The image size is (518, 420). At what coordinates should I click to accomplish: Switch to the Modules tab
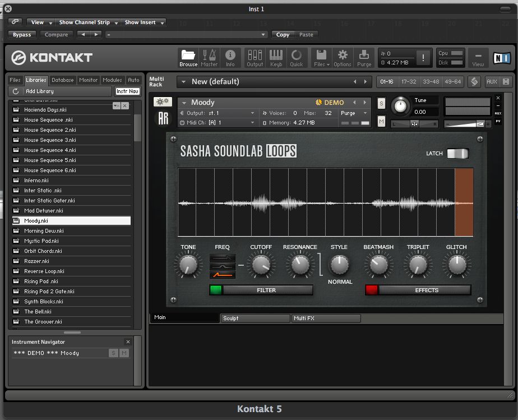(x=112, y=80)
